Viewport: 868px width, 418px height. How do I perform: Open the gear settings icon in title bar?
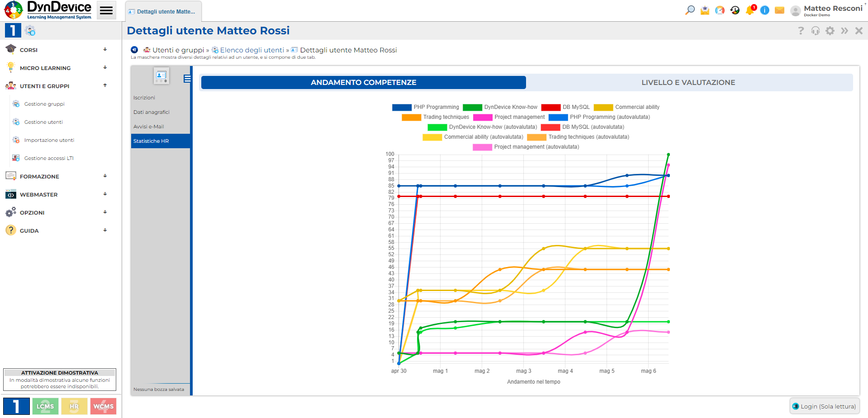pyautogui.click(x=830, y=31)
